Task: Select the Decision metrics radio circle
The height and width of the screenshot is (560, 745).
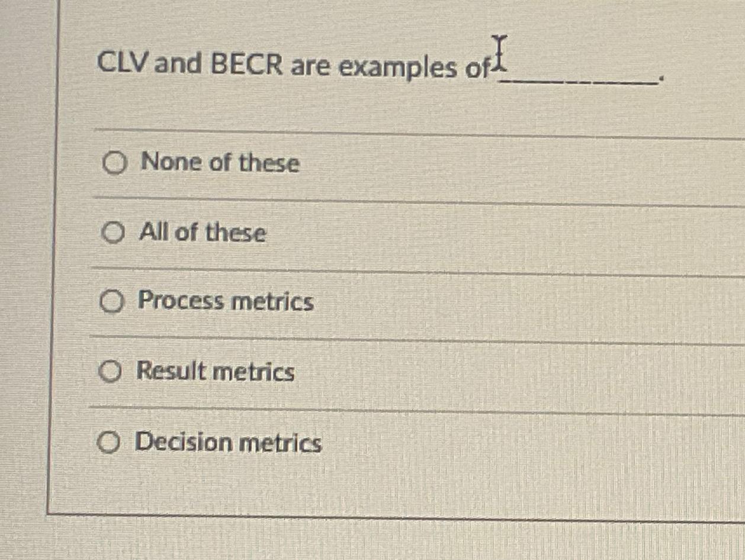Action: tap(108, 442)
